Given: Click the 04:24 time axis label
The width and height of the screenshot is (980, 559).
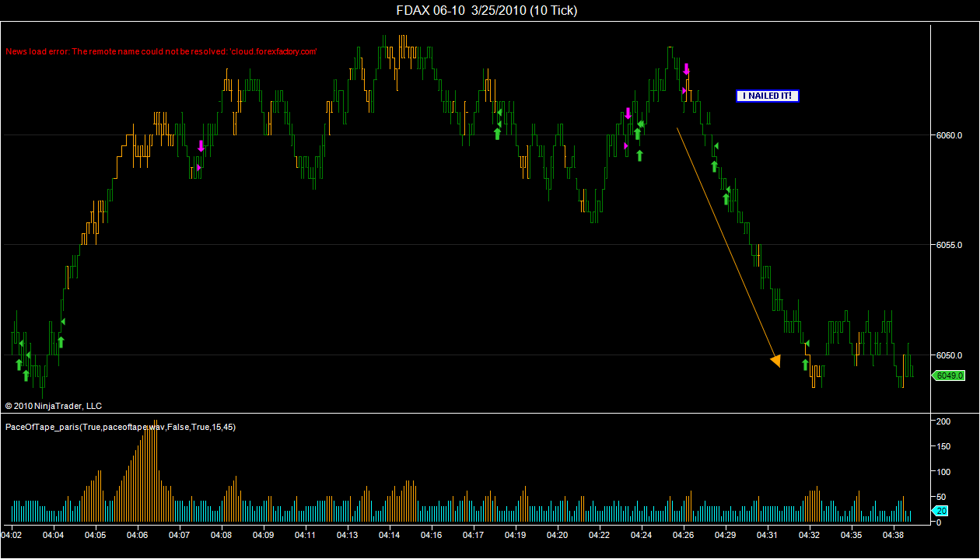Looking at the screenshot, I should pos(642,535).
